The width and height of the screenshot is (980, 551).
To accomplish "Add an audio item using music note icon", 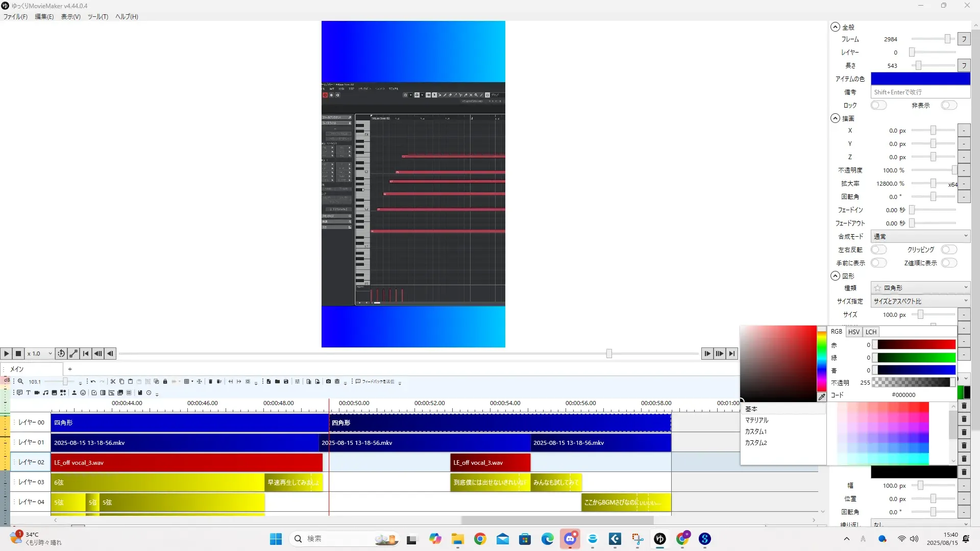I will pos(45,393).
